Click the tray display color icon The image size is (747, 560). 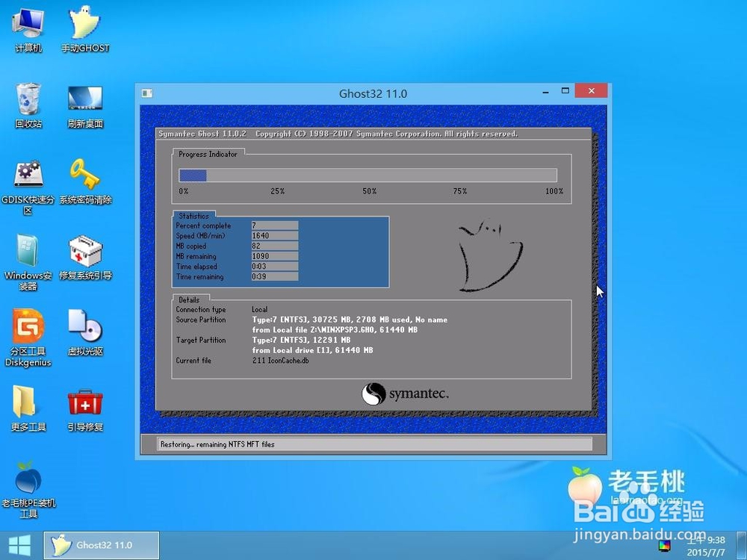pyautogui.click(x=665, y=545)
